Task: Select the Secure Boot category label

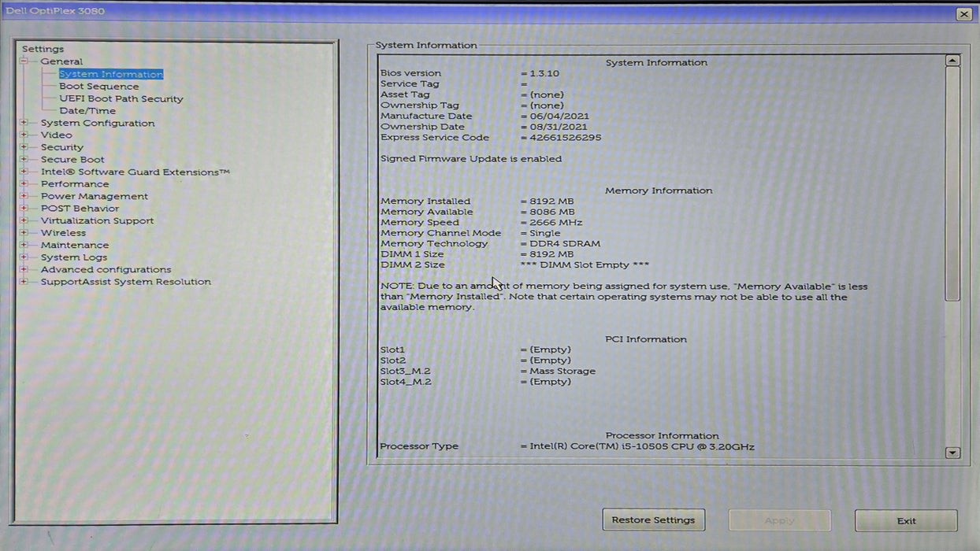Action: (72, 160)
